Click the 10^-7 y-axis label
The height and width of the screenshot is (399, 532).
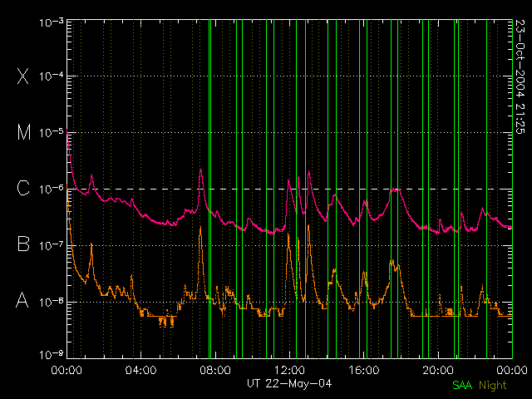[52, 245]
